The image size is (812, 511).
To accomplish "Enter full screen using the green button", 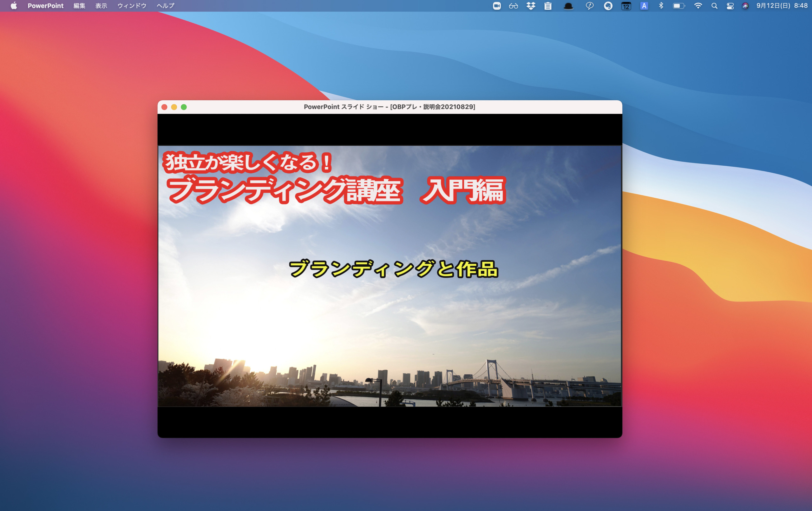I will click(x=184, y=107).
